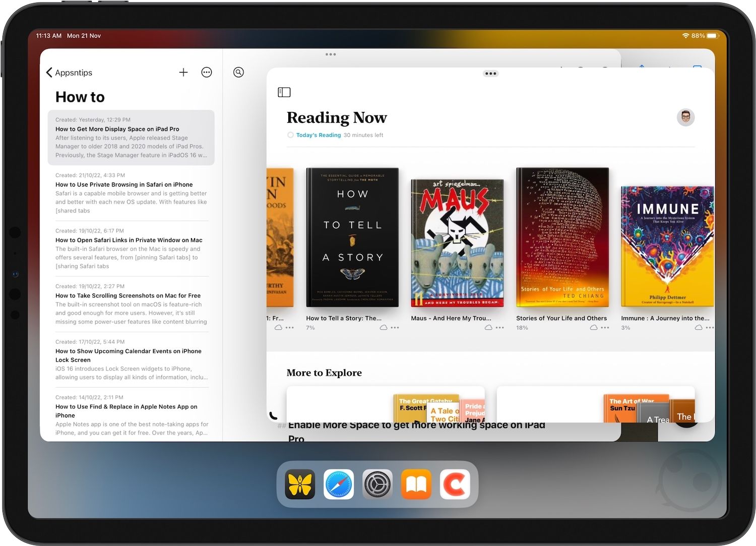Screen dimensions: 756x546
Task: Open the more options ellipsis in notes list
Action: tap(207, 73)
